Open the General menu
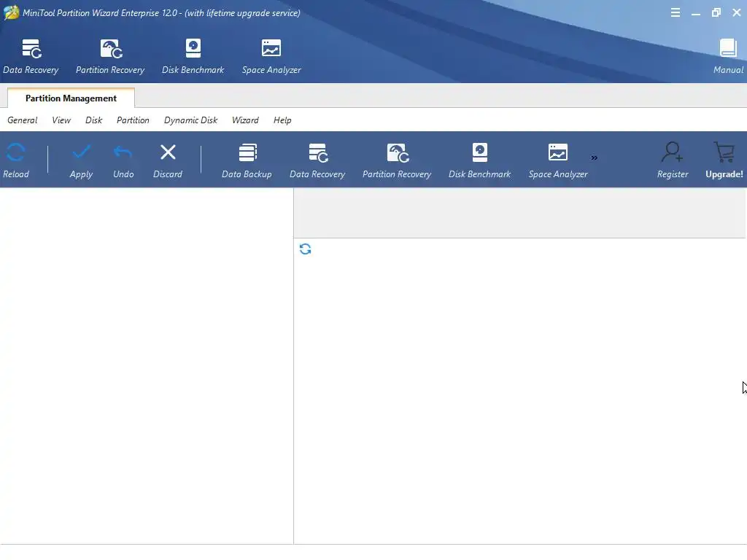 tap(23, 120)
